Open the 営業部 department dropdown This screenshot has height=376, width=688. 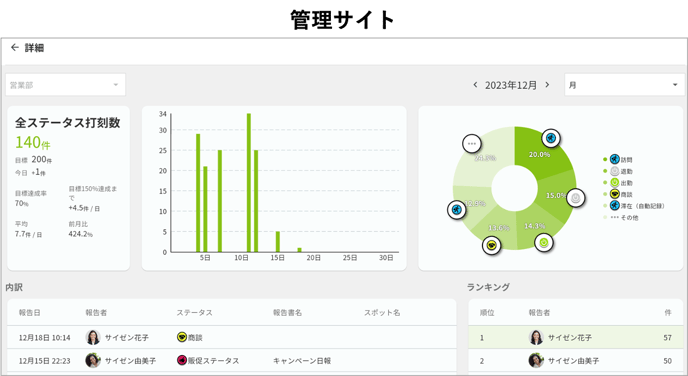click(65, 85)
